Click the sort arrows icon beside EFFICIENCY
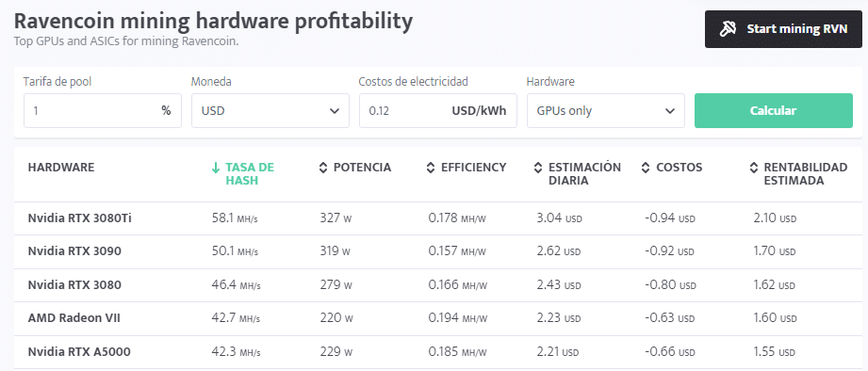Screen dimensions: 868x371 [x=431, y=168]
